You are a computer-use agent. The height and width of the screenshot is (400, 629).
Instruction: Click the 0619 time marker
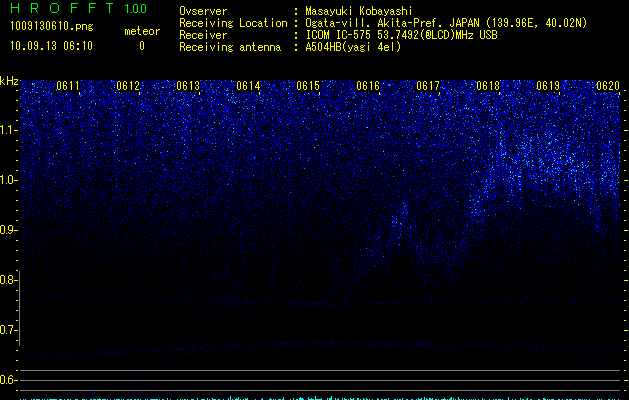(548, 86)
